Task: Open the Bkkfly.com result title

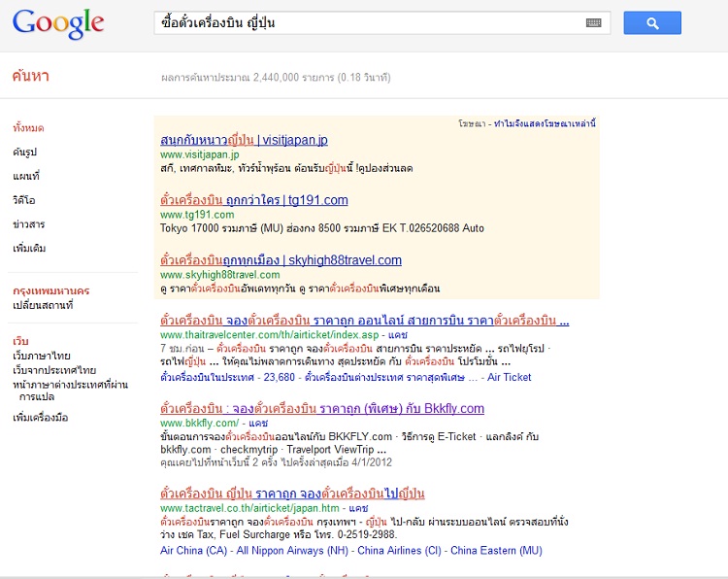Action: click(x=321, y=408)
